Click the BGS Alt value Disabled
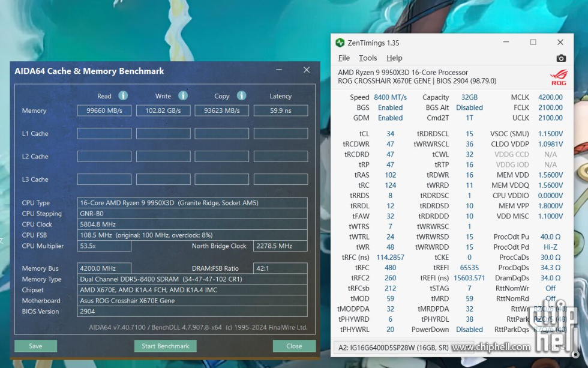Viewport: 588px width, 368px height. click(469, 107)
